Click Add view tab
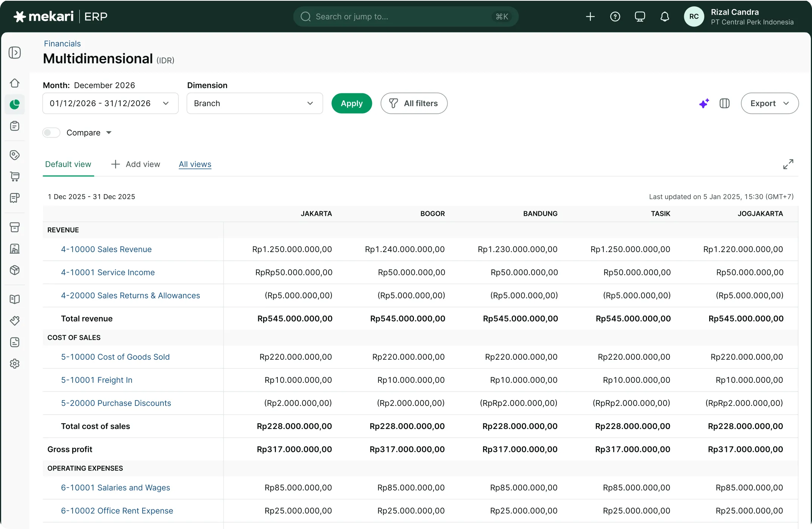812x529 pixels. pos(135,164)
